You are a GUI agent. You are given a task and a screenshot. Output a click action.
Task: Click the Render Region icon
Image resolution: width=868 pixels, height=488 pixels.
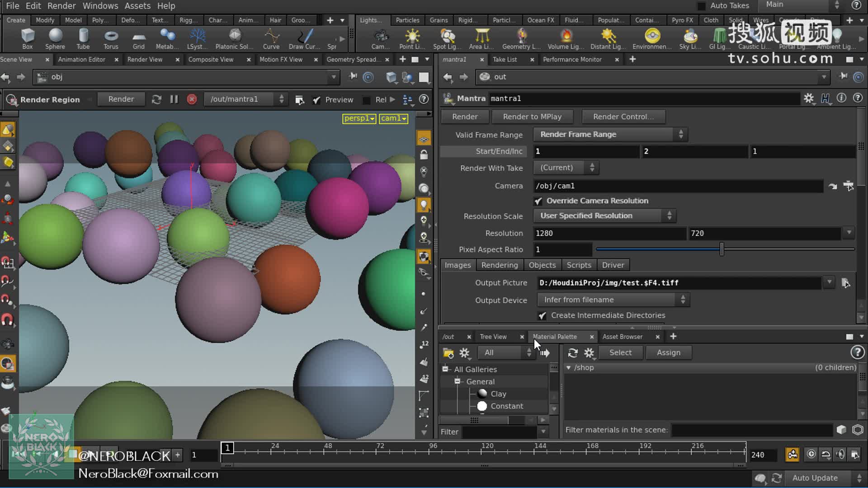point(11,99)
